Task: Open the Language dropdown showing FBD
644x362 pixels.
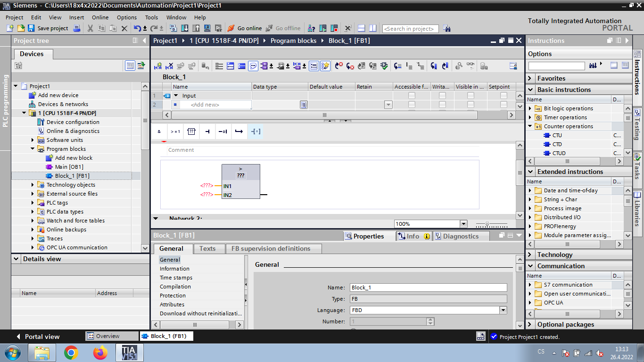Action: point(503,310)
